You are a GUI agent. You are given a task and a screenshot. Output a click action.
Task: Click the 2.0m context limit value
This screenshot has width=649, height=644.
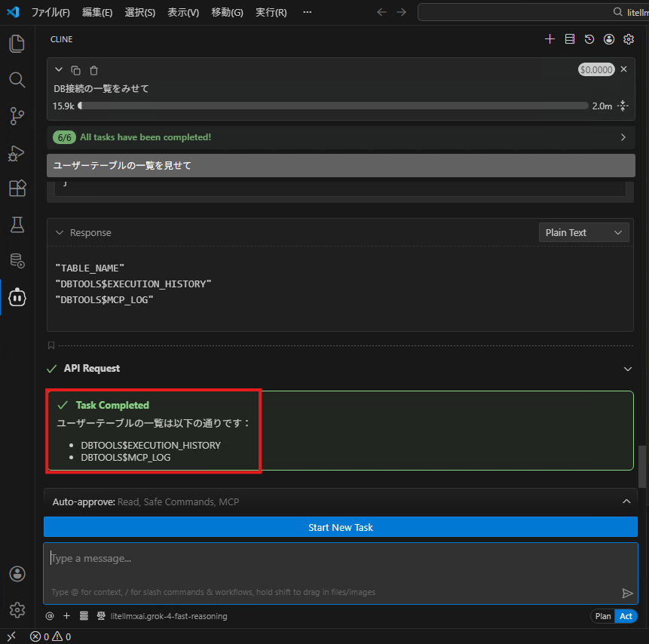(x=602, y=106)
